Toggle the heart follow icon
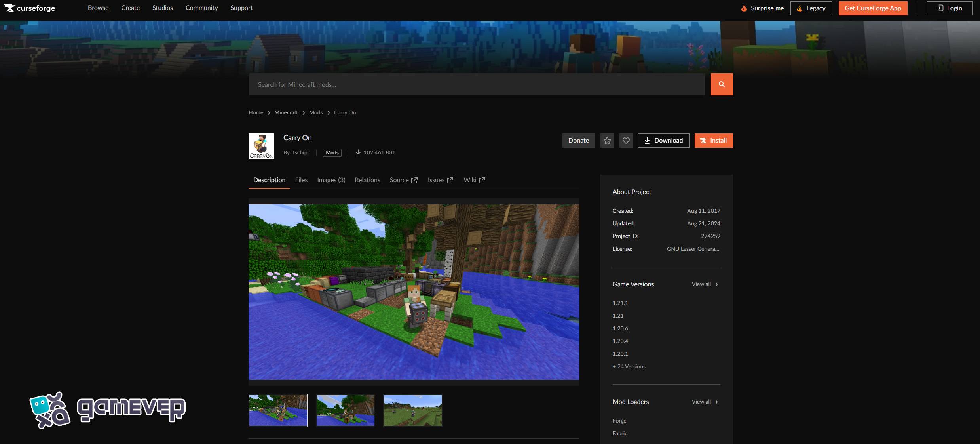 pos(626,141)
